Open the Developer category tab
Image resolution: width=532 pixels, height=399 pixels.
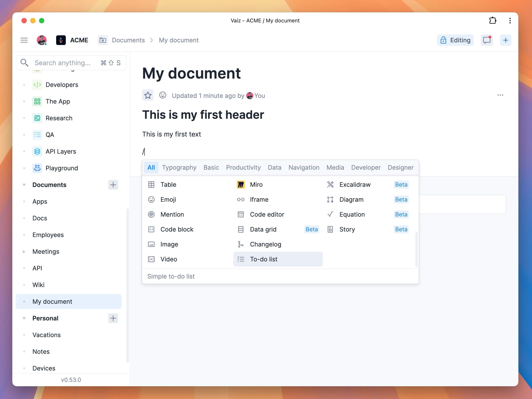pyautogui.click(x=366, y=167)
